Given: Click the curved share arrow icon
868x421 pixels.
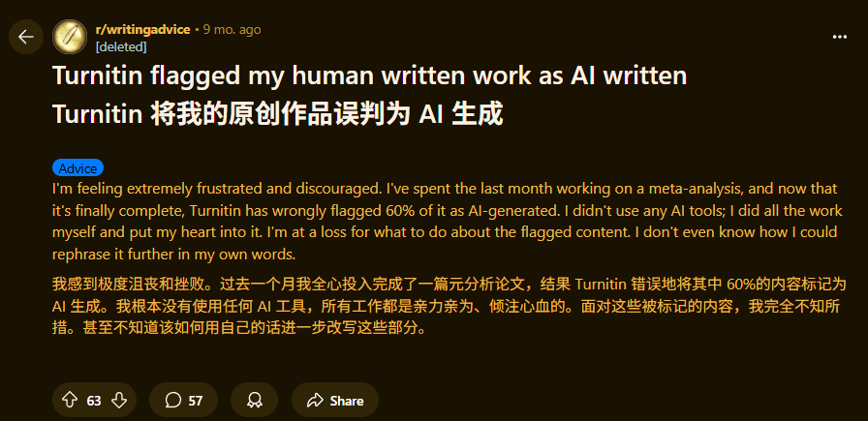Looking at the screenshot, I should pyautogui.click(x=315, y=400).
